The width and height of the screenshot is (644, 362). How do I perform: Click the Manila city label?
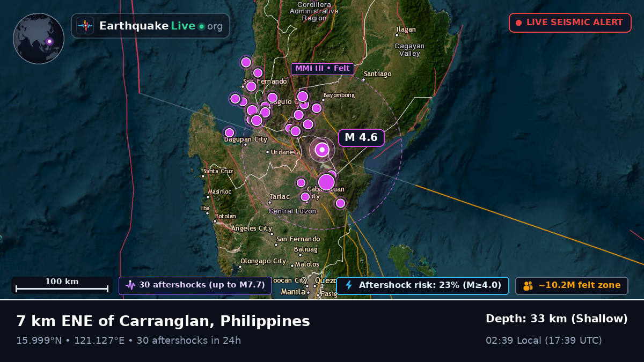pos(293,292)
